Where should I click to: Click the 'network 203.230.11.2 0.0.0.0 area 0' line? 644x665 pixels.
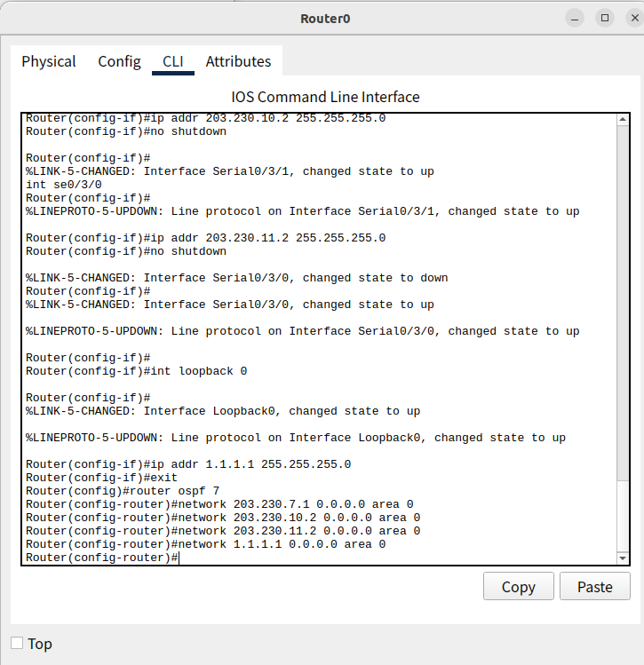coord(223,531)
